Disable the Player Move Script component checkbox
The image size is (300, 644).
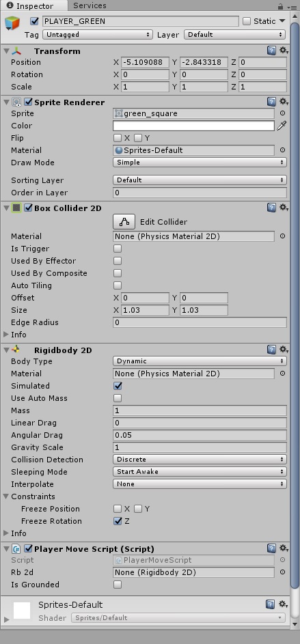coord(28,548)
